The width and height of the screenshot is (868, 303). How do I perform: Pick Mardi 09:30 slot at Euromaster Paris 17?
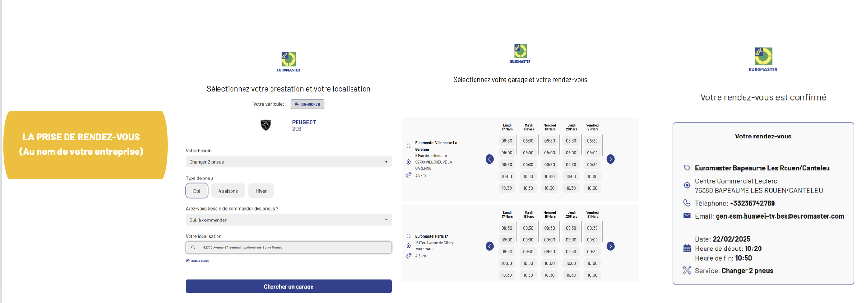click(528, 252)
